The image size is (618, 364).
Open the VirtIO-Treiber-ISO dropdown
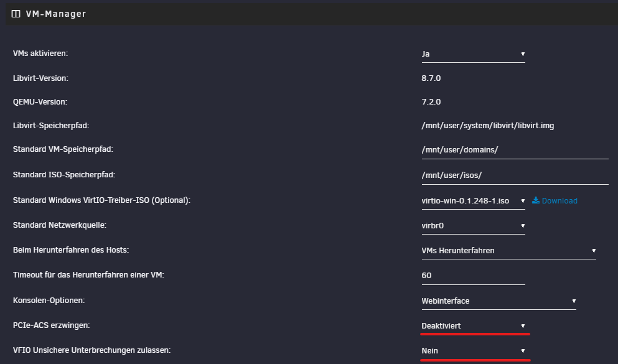(473, 201)
